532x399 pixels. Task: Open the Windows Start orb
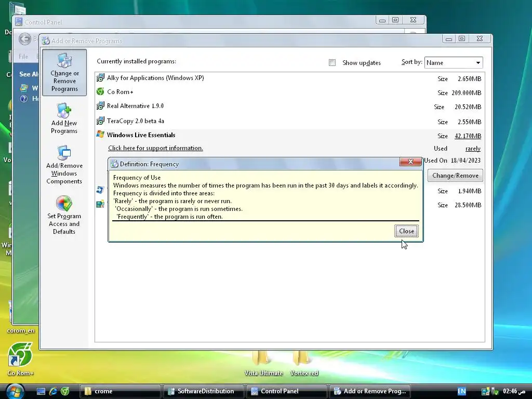(15, 392)
